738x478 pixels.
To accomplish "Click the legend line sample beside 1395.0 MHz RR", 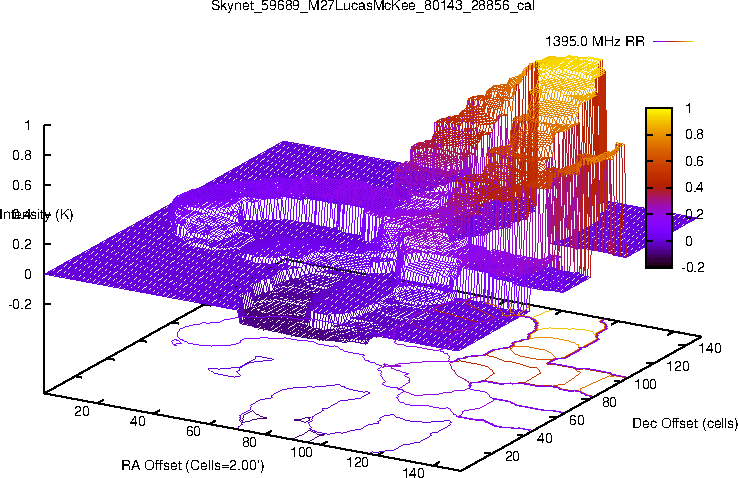I will click(674, 41).
